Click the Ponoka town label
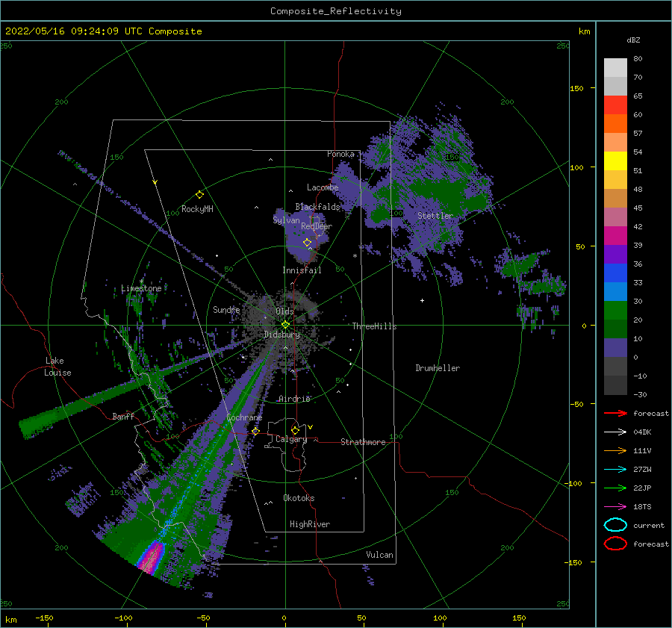 (x=340, y=154)
